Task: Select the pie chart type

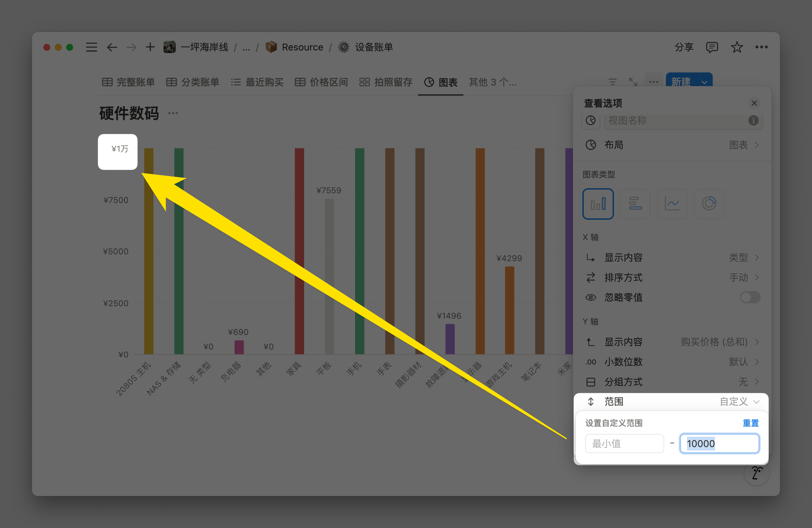Action: (709, 204)
